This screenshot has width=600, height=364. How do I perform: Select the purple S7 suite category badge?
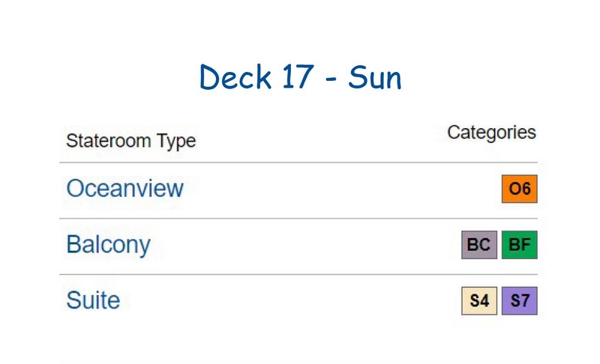click(x=519, y=301)
